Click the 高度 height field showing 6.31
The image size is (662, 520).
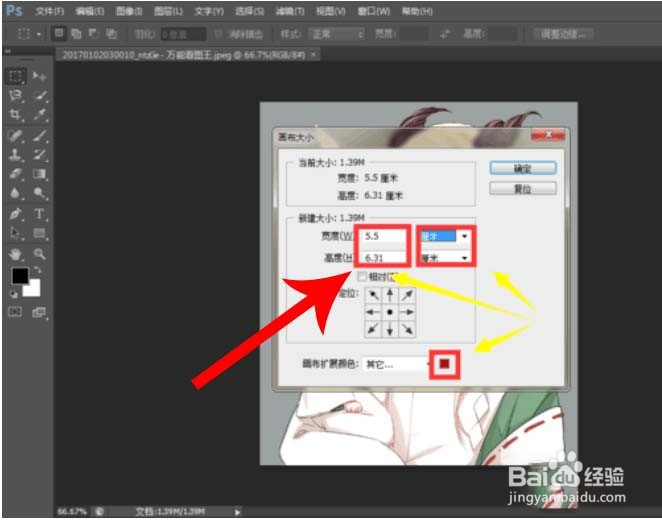point(383,257)
